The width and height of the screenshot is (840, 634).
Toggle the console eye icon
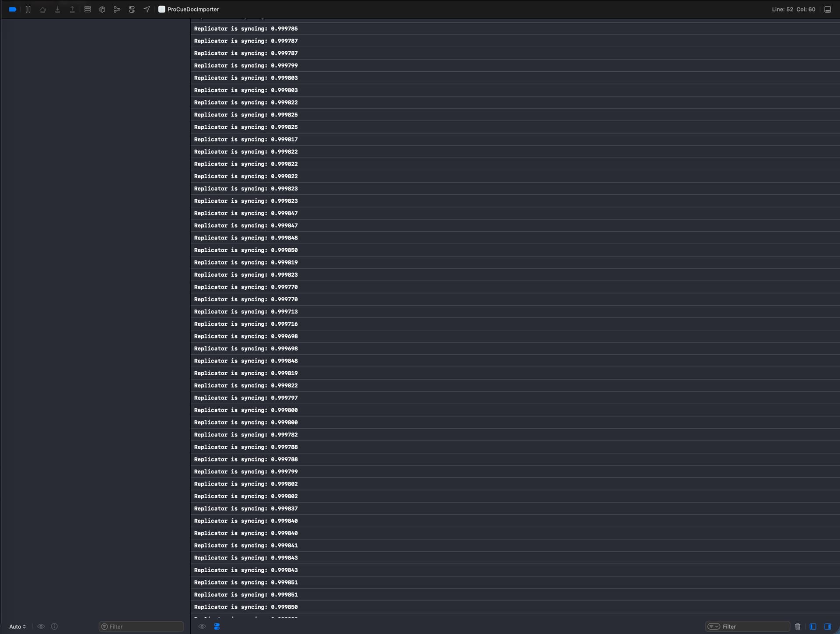coord(202,627)
